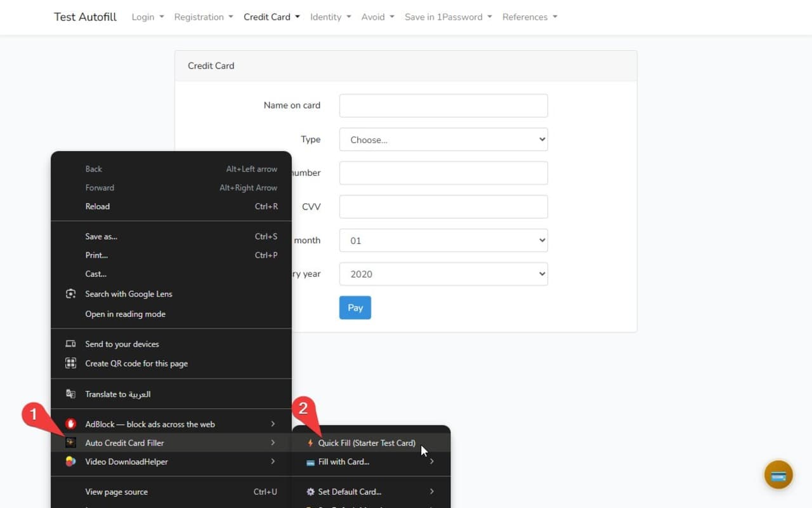
Task: Click the Name on card input field
Action: point(443,106)
